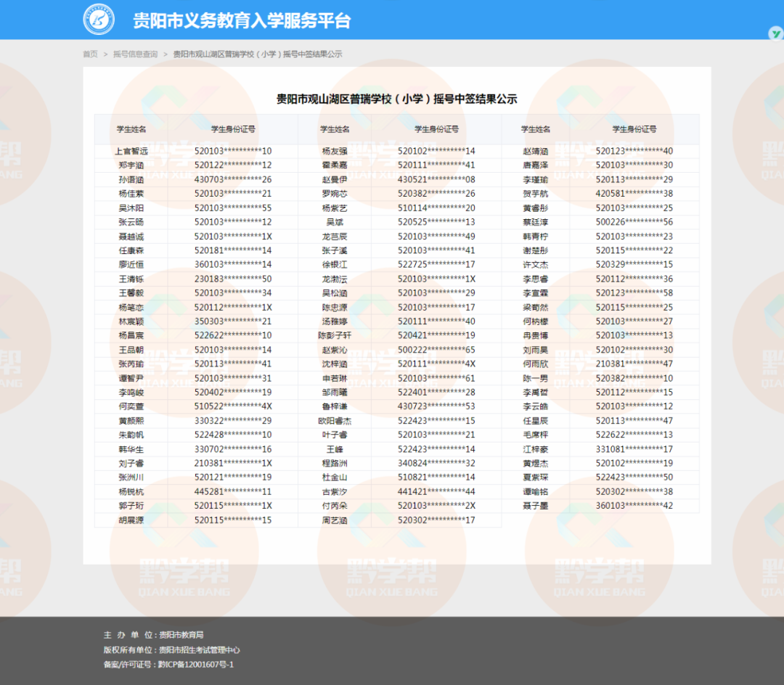Go to 首页 in the breadcrumb

pos(91,54)
